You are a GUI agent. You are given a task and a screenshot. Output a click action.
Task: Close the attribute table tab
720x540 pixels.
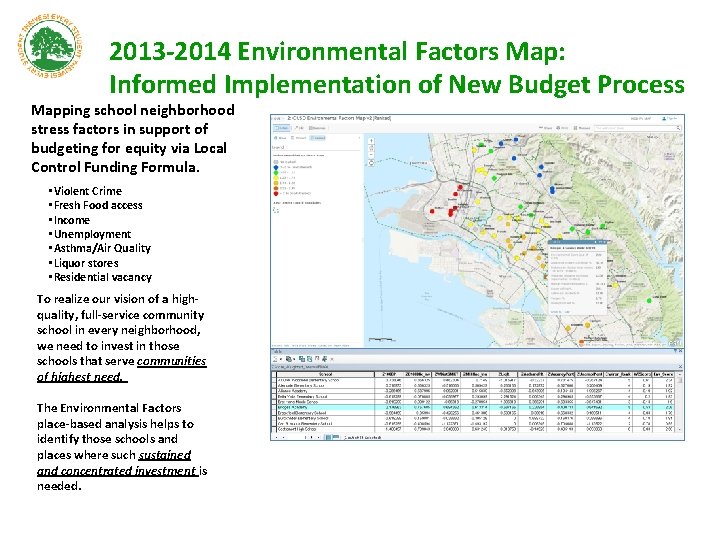[681, 367]
